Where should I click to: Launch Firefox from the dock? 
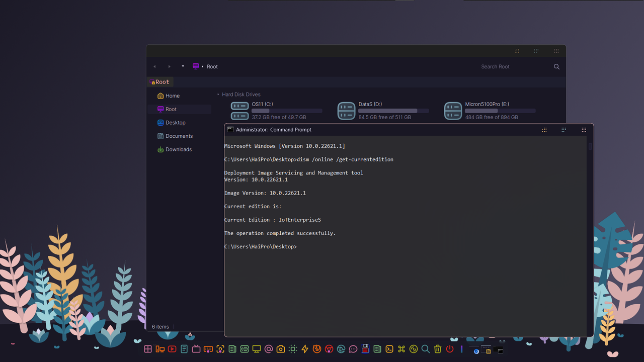(317, 349)
